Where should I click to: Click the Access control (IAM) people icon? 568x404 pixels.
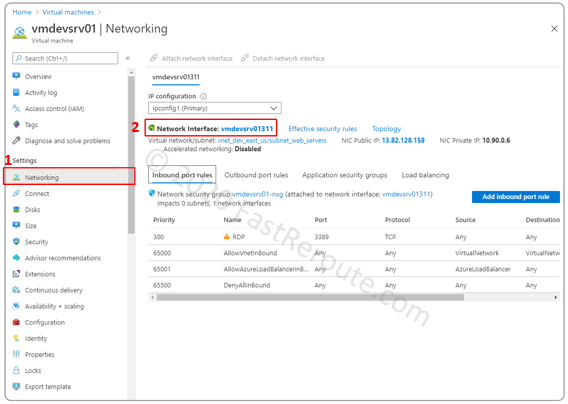16,108
